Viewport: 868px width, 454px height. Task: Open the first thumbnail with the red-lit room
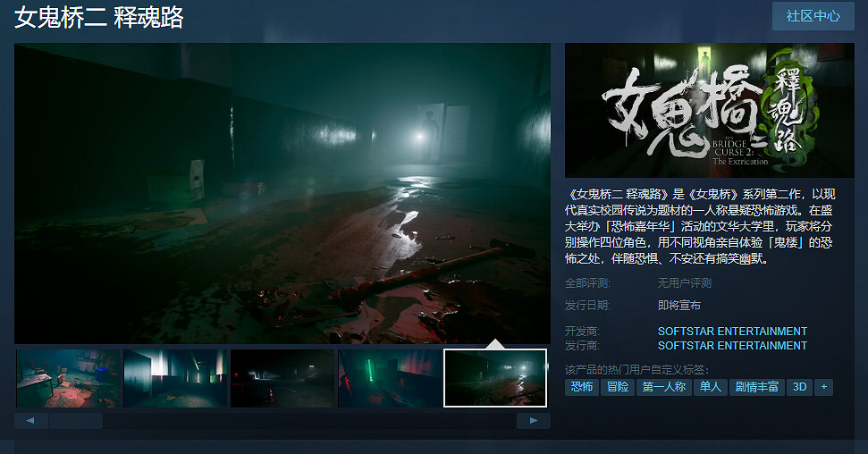68,378
